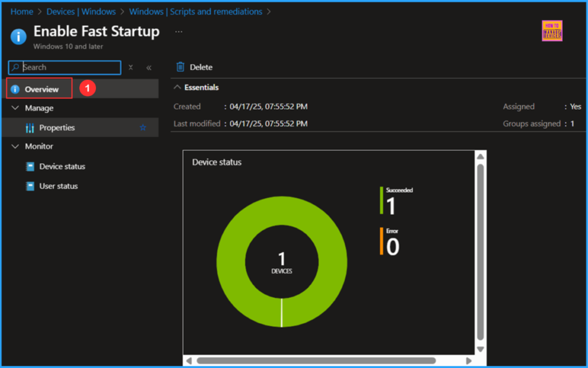
Task: Click the orange Error color bar
Action: [381, 241]
